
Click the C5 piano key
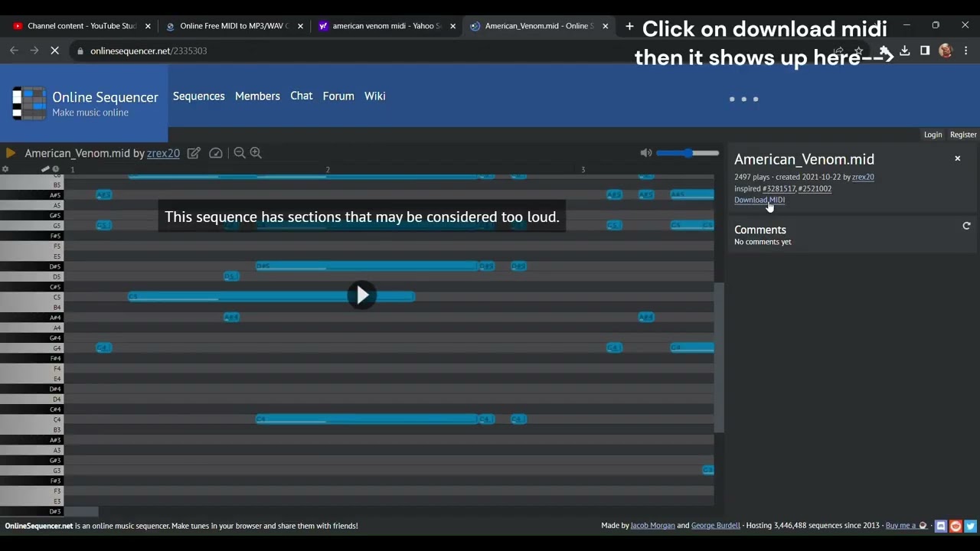click(31, 297)
